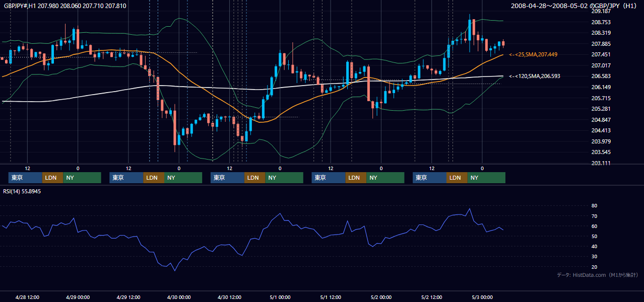Screen dimensions: 644x302
Task: Click the GBPJPY#,H1 OHLC header text
Action: (x=65, y=6)
